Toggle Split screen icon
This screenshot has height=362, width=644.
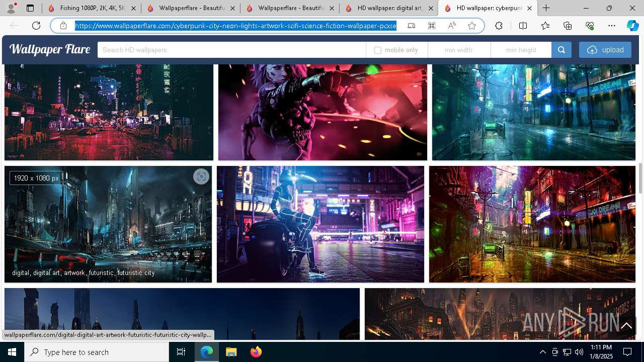coord(523,26)
